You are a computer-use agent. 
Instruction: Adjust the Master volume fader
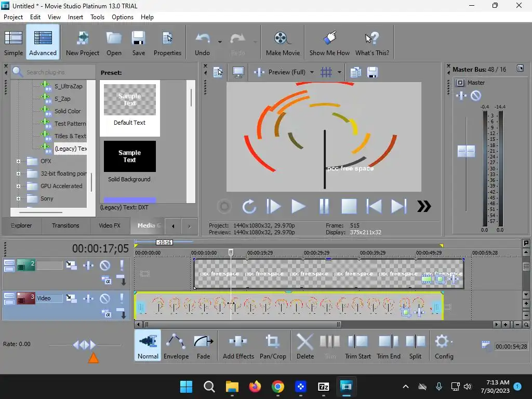[x=466, y=151]
